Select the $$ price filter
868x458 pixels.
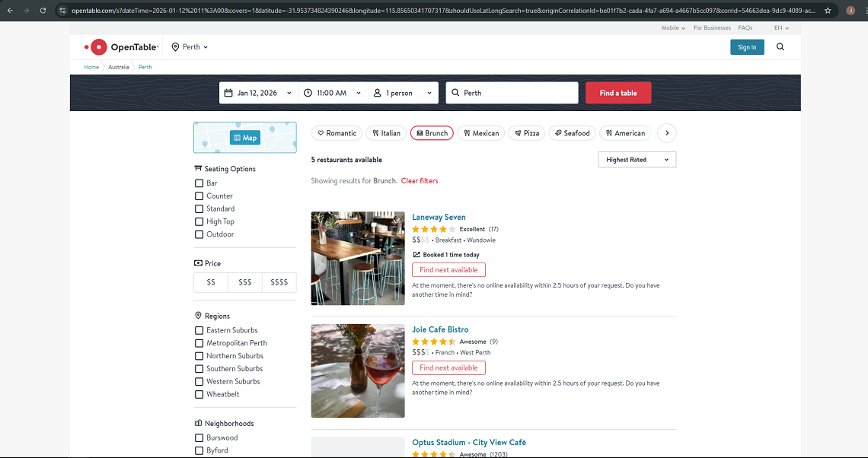pyautogui.click(x=211, y=282)
